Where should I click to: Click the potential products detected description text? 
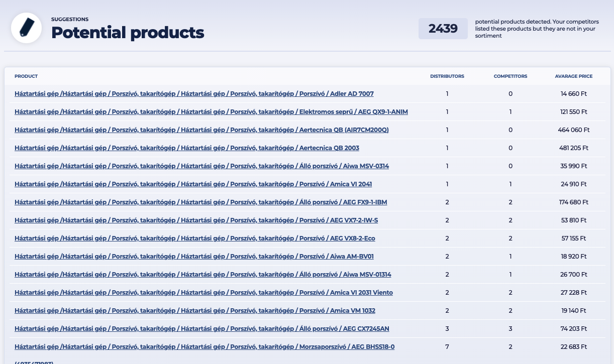(537, 29)
